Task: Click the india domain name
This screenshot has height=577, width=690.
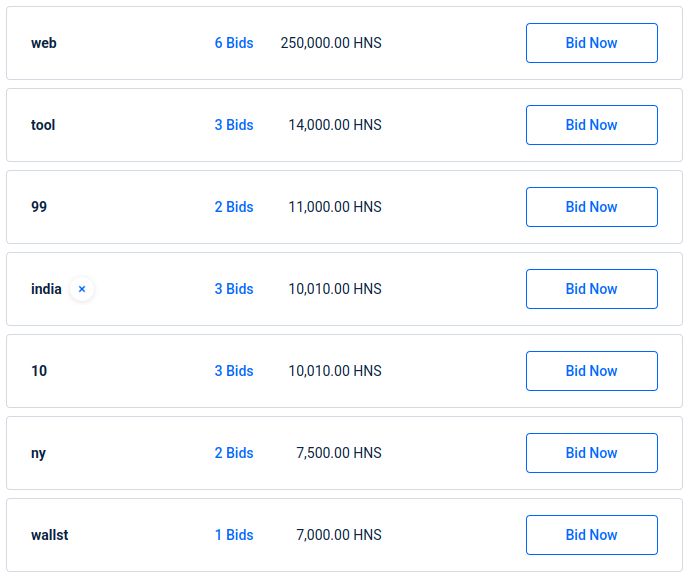Action: point(46,289)
